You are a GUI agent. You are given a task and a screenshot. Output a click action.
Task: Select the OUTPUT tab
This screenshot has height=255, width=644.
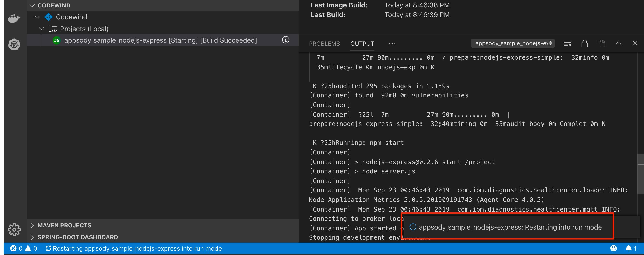coord(362,44)
